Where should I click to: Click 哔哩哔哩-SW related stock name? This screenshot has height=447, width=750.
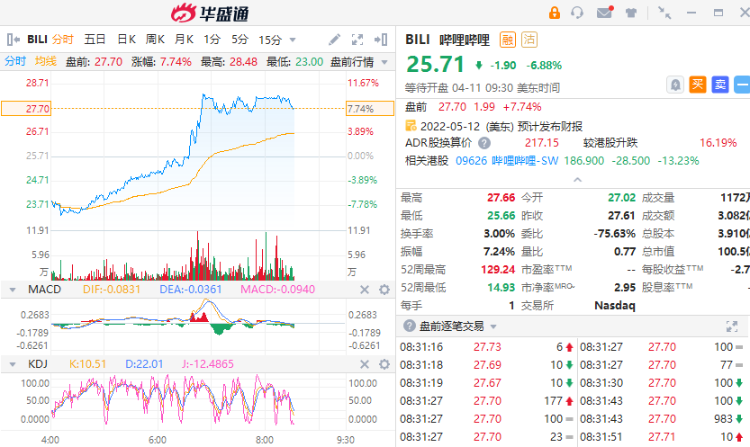pos(525,161)
